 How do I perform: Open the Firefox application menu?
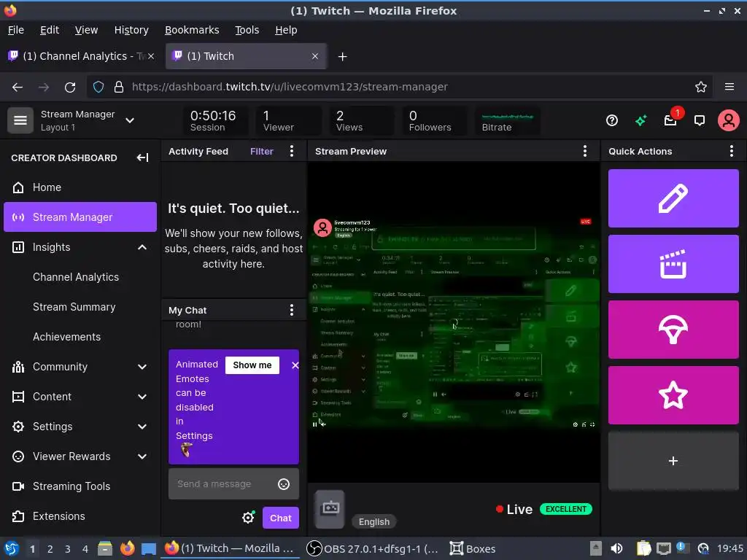tap(729, 87)
